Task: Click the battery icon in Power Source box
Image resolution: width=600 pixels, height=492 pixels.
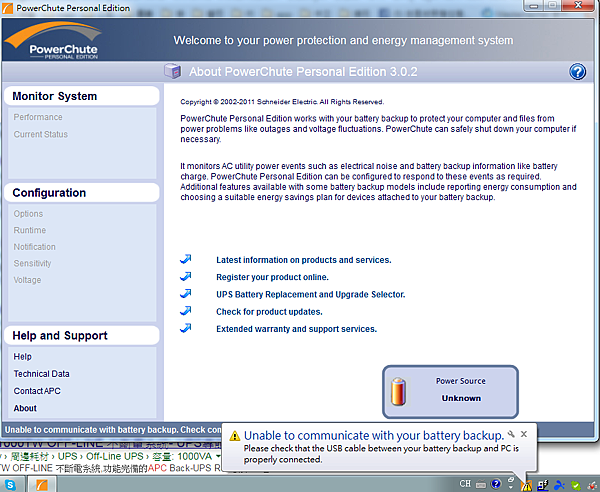Action: pos(398,391)
